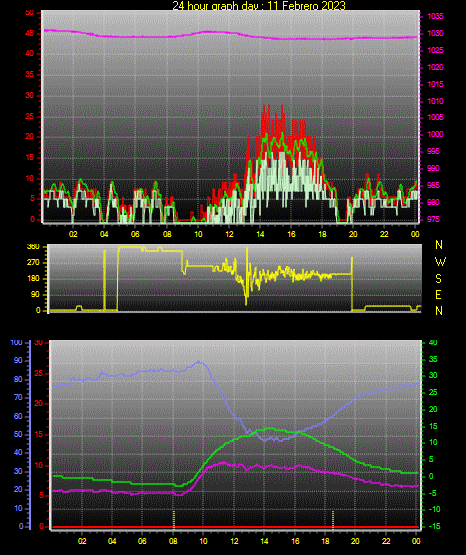Image resolution: width=466 pixels, height=555 pixels.
Task: Click the yellow sunset marker near 18
Action: [x=333, y=520]
